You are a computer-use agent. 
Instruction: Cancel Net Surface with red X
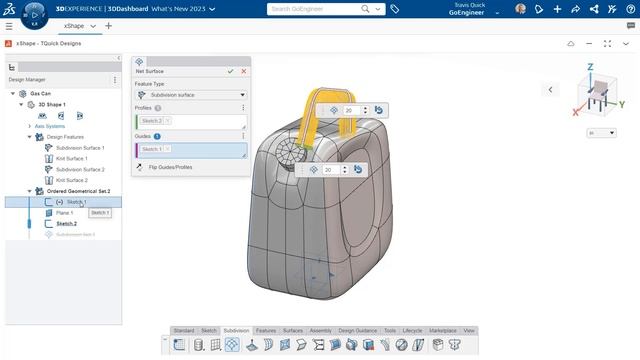(x=244, y=71)
